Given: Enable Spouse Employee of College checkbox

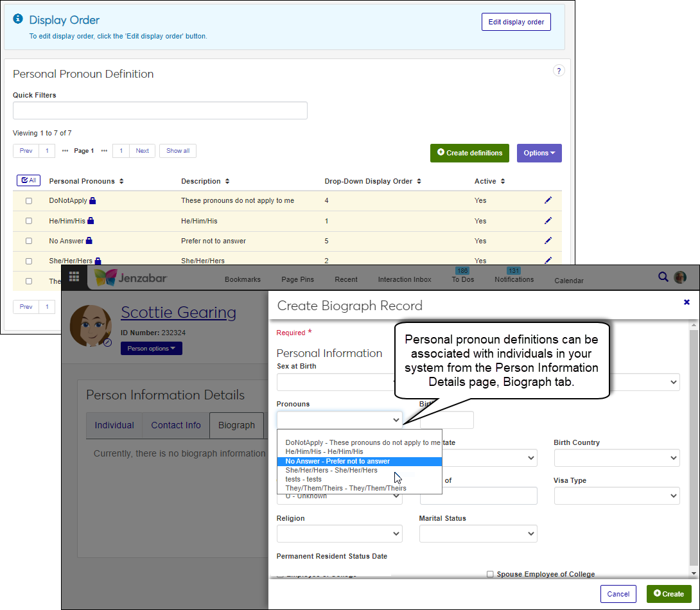Looking at the screenshot, I should pyautogui.click(x=490, y=574).
